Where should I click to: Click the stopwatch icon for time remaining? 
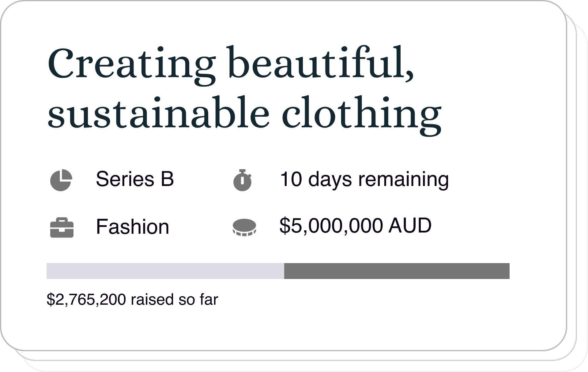[242, 180]
